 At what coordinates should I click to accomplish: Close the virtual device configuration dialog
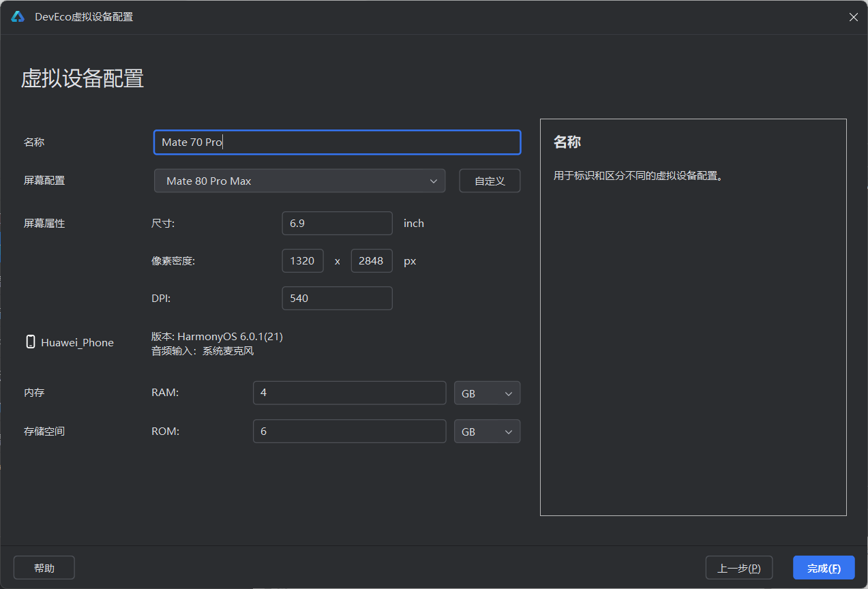[853, 17]
